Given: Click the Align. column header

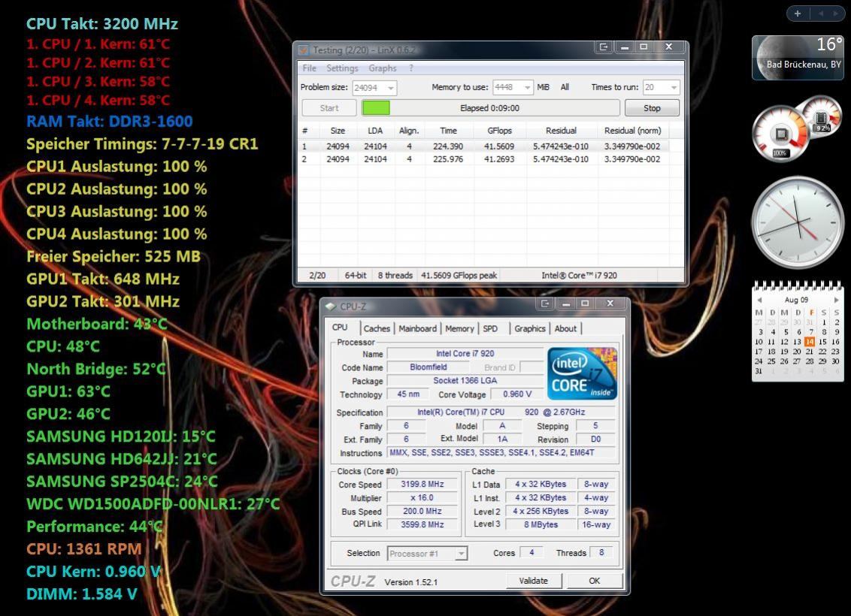Looking at the screenshot, I should click(x=409, y=131).
